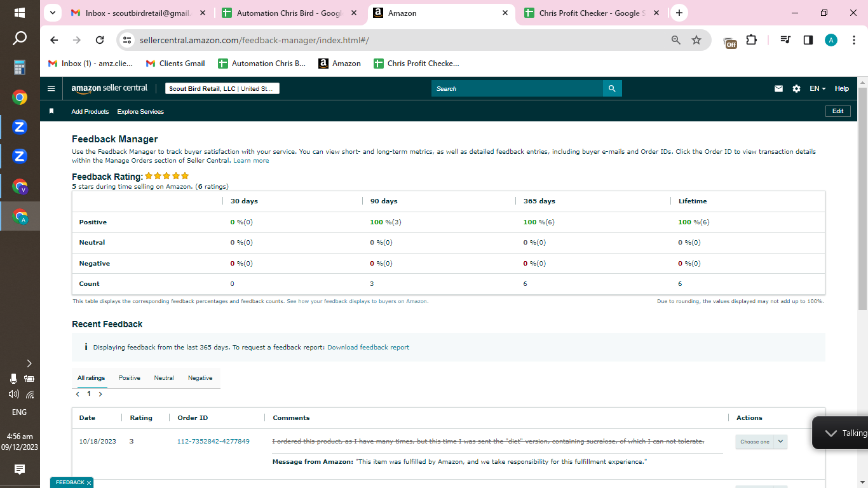The width and height of the screenshot is (868, 488).
Task: Bookmark this page with the star icon
Action: (696, 40)
